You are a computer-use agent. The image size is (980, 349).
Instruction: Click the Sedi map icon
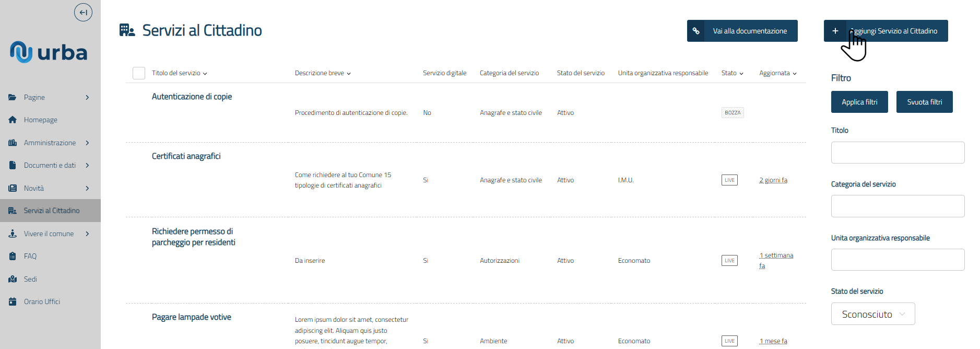point(13,279)
